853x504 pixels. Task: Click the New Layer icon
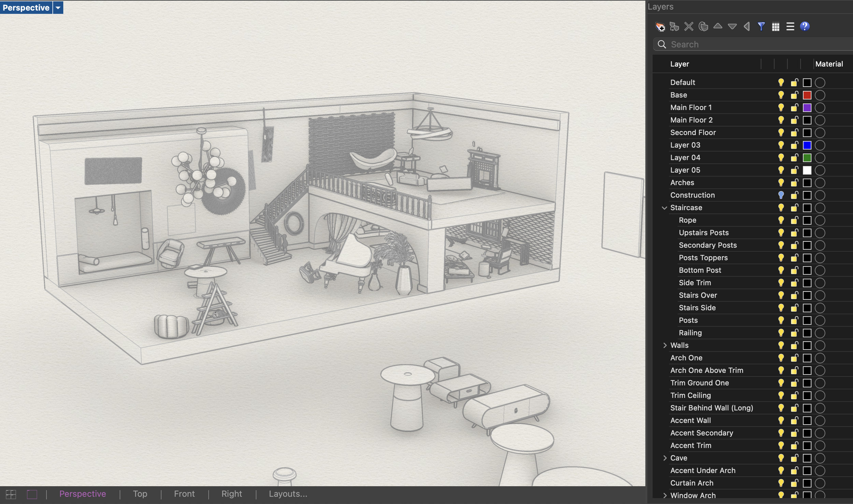[x=660, y=27]
